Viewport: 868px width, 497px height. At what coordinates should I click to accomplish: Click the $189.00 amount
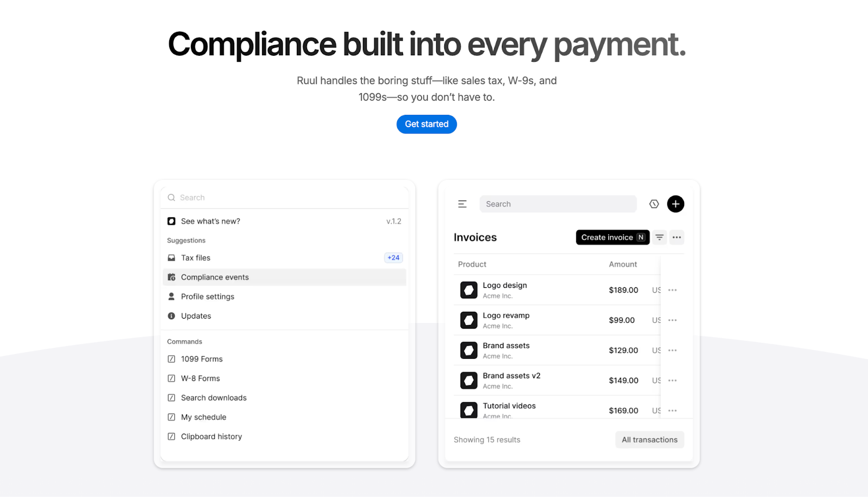(x=623, y=290)
